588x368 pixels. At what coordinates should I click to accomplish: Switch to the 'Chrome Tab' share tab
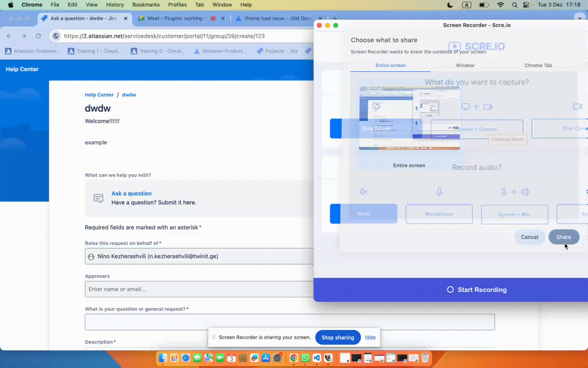tap(538, 65)
